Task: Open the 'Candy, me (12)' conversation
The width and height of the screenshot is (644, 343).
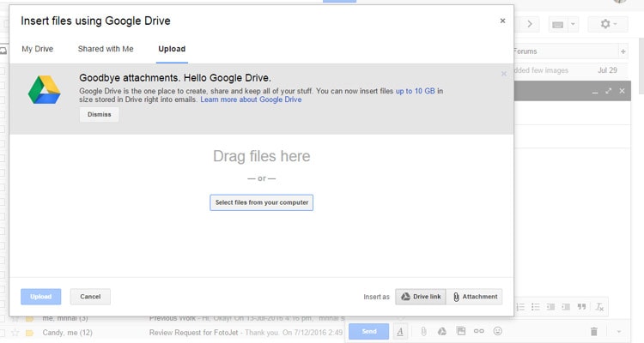Action: [67, 333]
